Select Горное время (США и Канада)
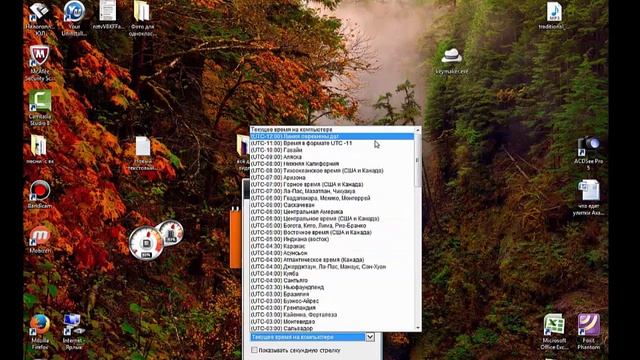 (x=332, y=184)
